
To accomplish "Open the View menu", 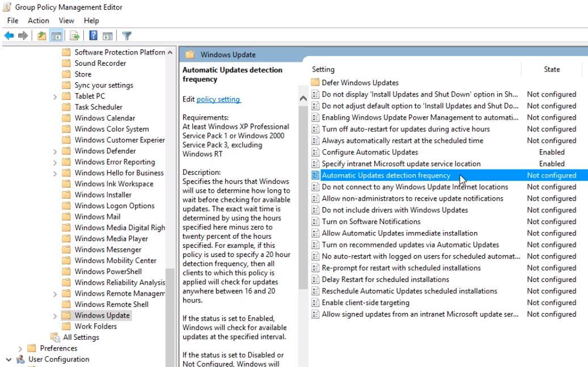I will (66, 20).
